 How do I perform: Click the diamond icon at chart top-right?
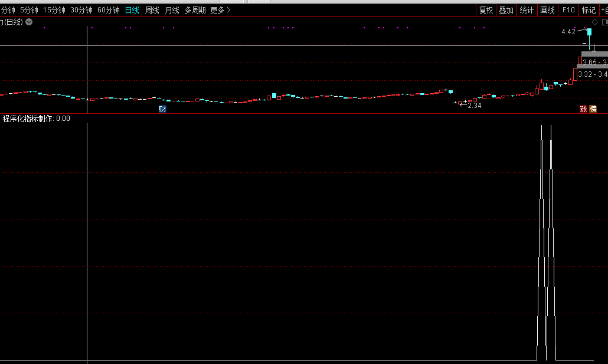click(594, 22)
